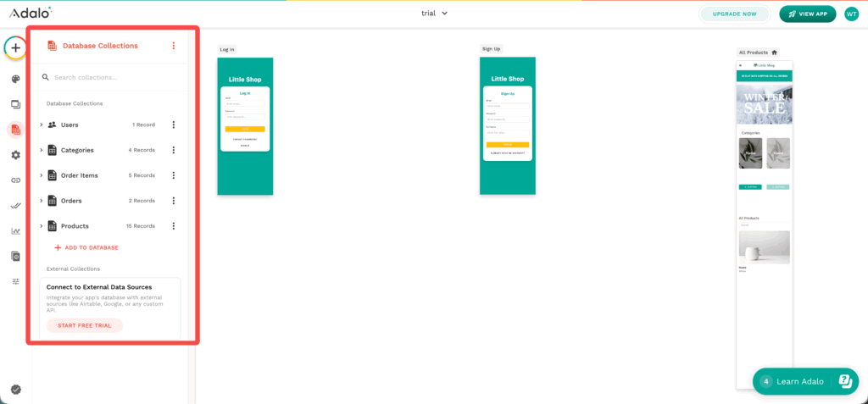Click the Search collections input field

pos(114,77)
